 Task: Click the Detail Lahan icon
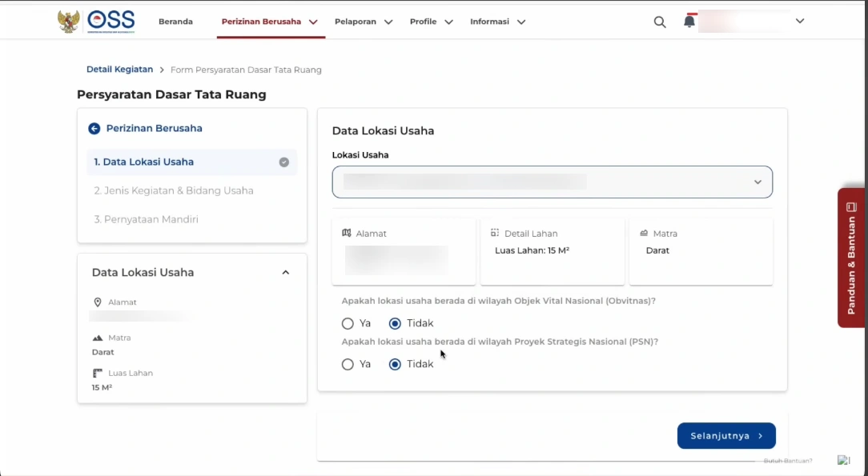pyautogui.click(x=495, y=233)
